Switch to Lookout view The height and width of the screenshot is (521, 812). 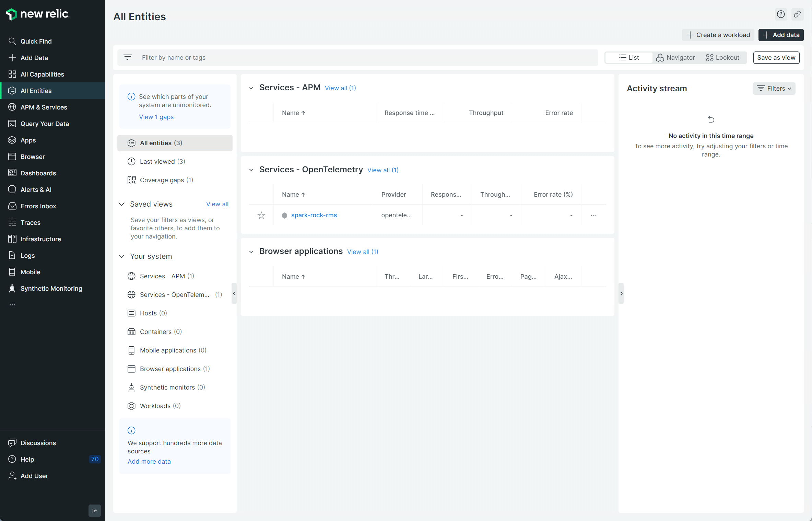click(x=723, y=58)
